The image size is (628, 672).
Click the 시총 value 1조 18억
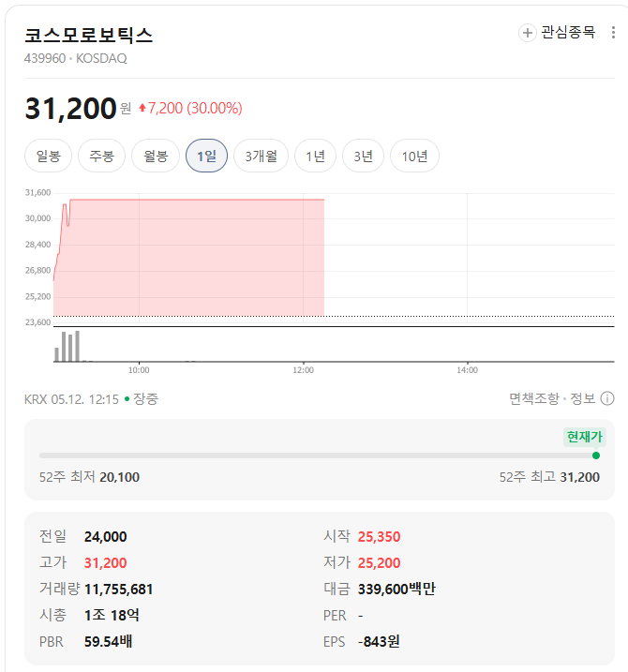coord(112,616)
